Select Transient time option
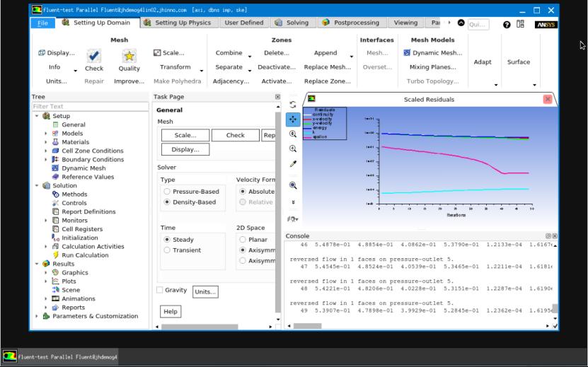The width and height of the screenshot is (588, 367). [x=167, y=250]
